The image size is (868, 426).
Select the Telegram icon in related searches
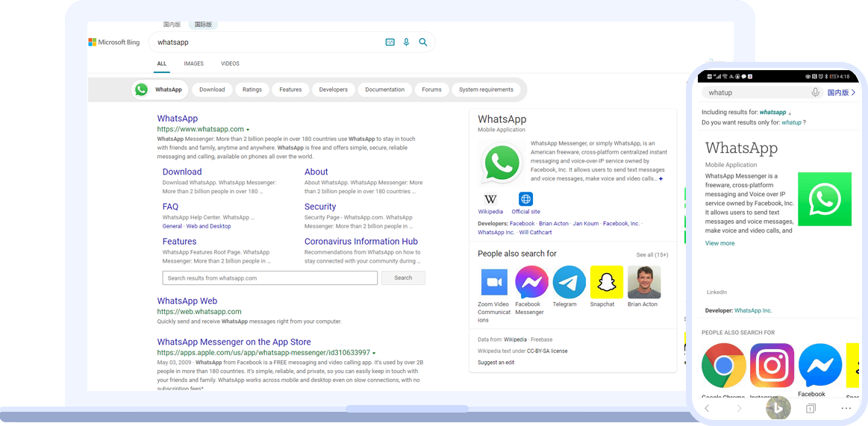point(569,283)
